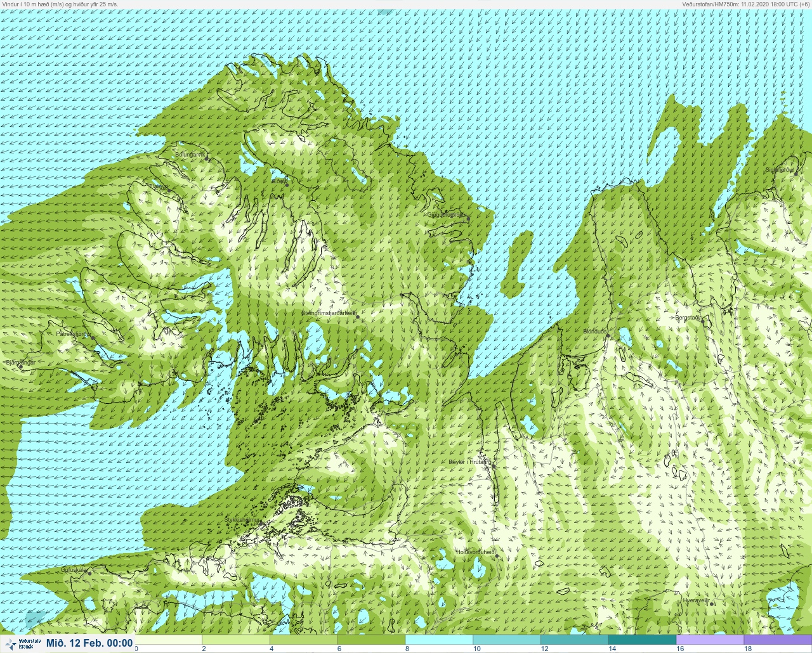Click the legend tick value 16

tap(680, 649)
